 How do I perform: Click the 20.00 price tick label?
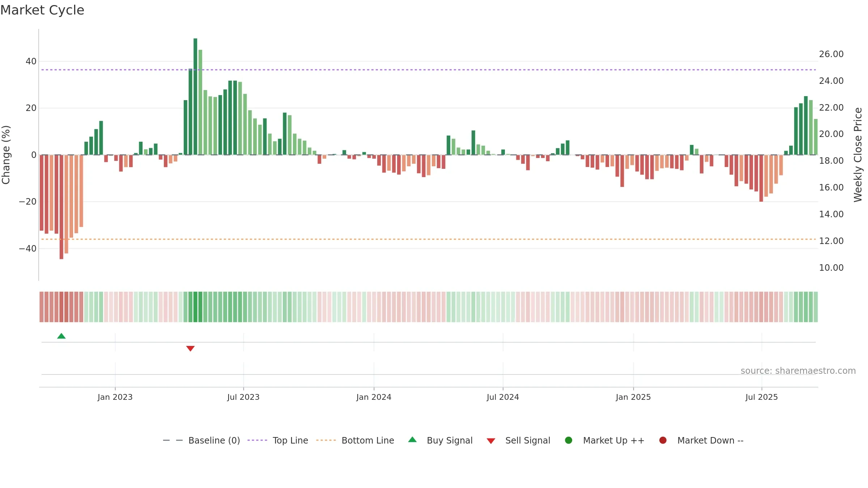[x=831, y=134]
